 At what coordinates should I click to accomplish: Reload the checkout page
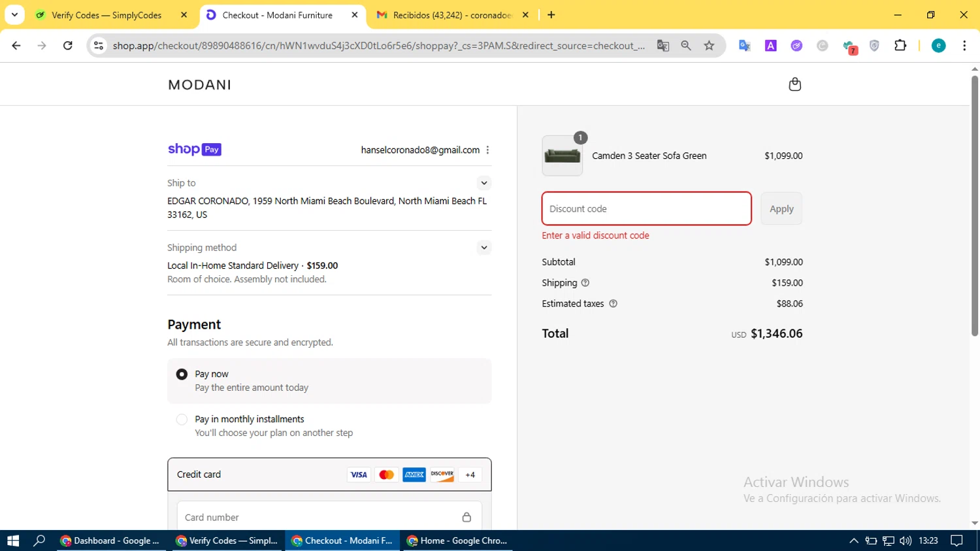(x=68, y=46)
